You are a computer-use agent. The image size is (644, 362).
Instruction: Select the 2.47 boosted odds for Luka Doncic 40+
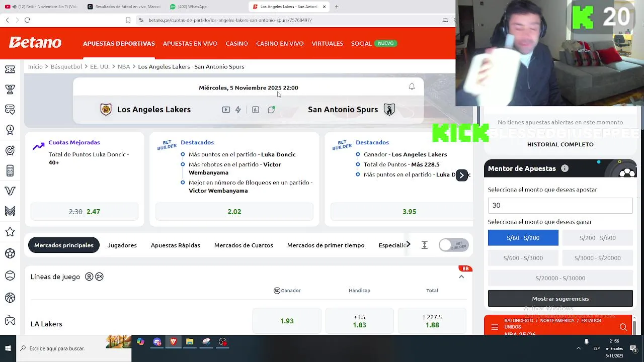85,212
